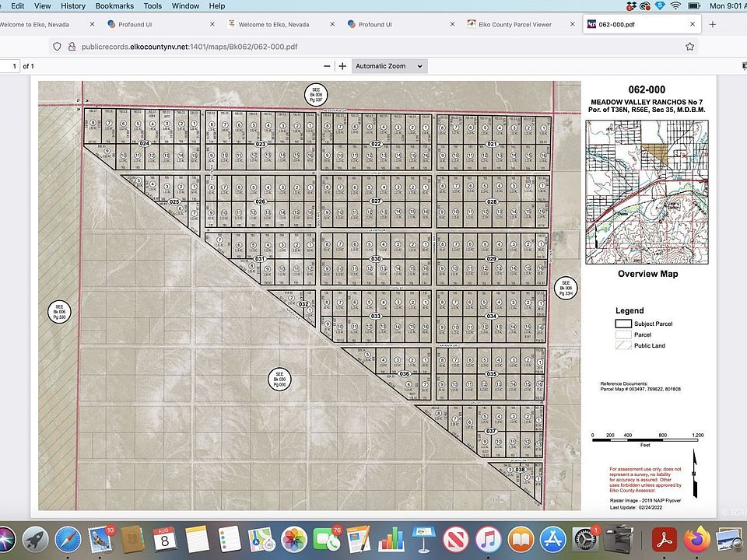Open the Edit menu
The height and width of the screenshot is (560, 747).
tap(18, 5)
